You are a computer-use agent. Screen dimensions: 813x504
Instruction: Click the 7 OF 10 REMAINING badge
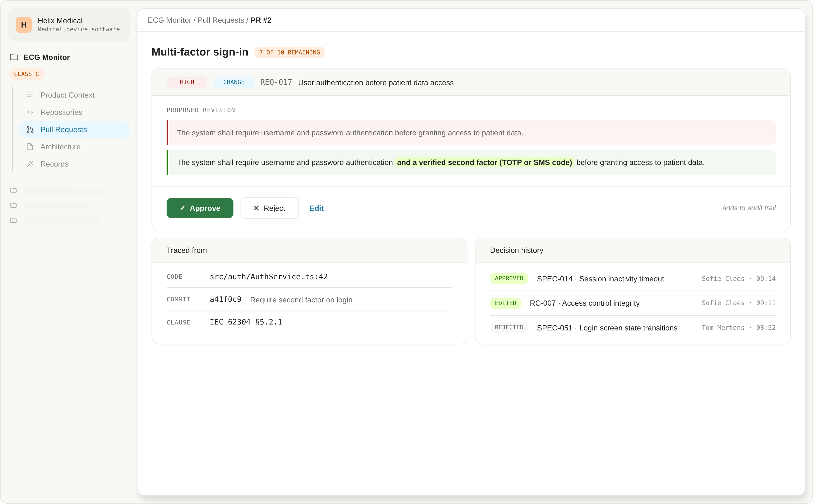(x=289, y=52)
